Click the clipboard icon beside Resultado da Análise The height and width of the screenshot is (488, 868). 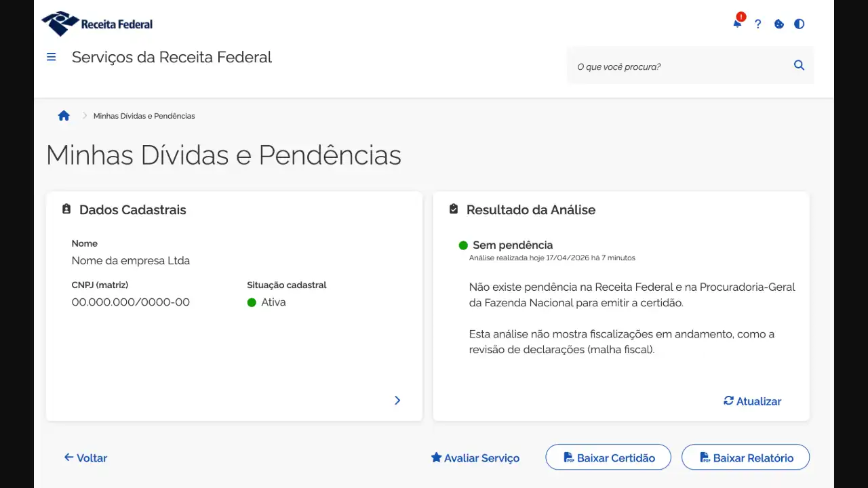(x=453, y=209)
